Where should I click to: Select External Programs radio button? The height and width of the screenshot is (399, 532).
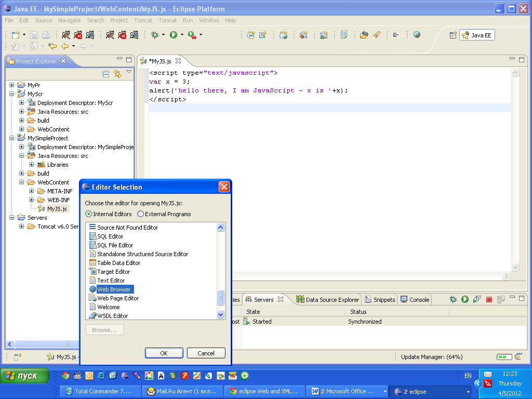140,214
